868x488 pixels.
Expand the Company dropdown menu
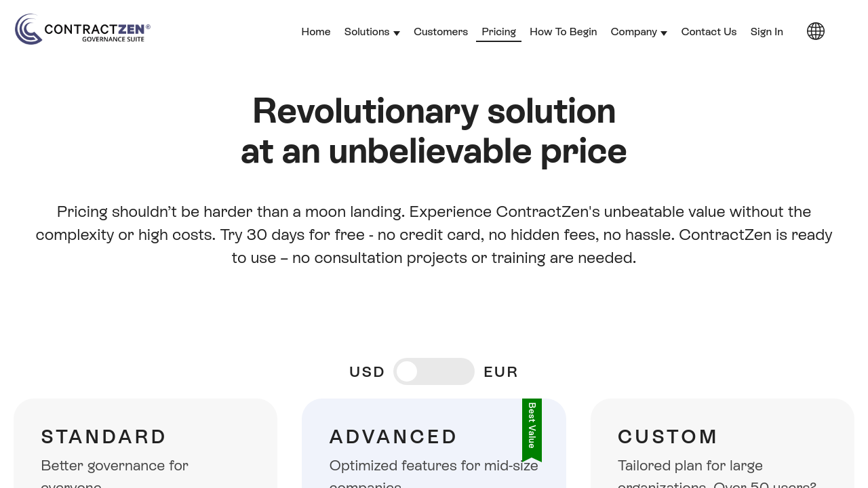[633, 32]
